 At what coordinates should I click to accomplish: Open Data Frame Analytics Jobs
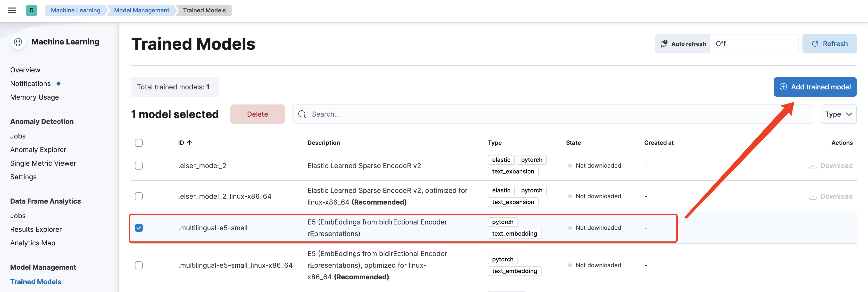coord(18,216)
